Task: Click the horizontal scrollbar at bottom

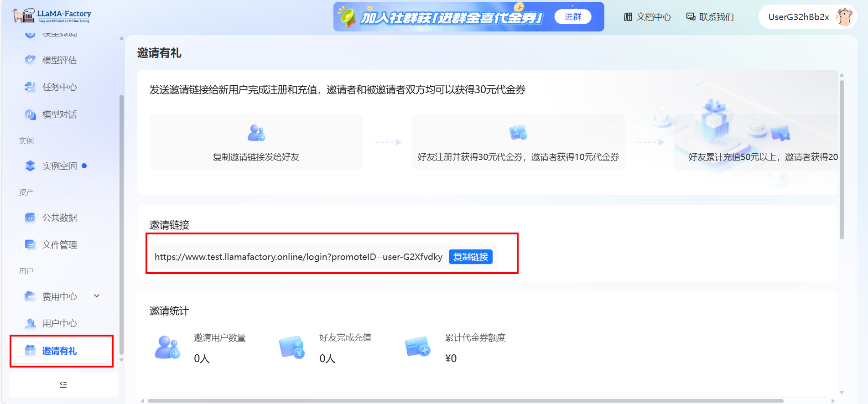Action: 465,401
